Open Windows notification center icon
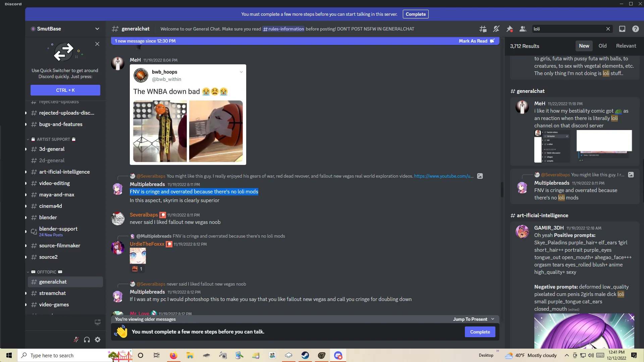Viewport: 644px width, 362px height. click(x=634, y=355)
